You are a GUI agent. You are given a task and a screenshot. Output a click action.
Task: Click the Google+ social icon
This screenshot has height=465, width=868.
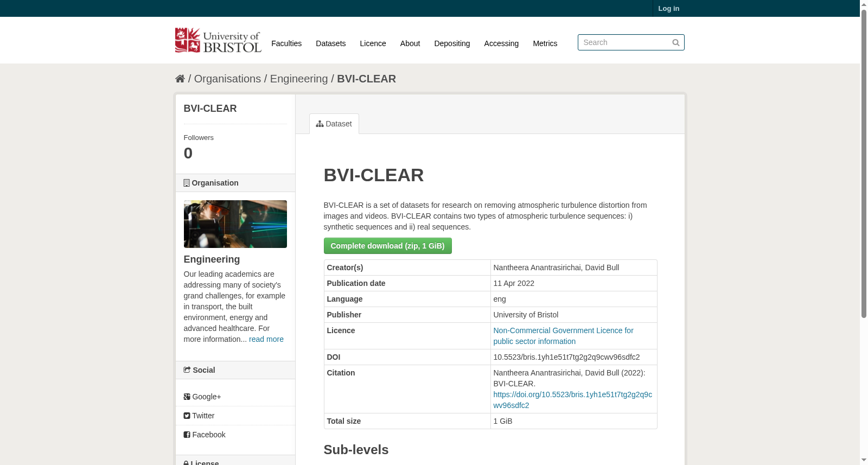(187, 397)
